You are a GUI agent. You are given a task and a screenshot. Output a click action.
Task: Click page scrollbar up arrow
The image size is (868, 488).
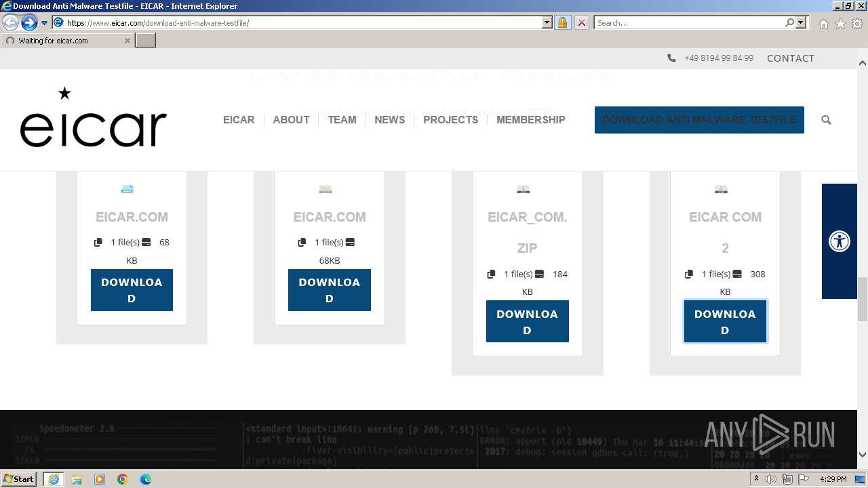coord(862,63)
